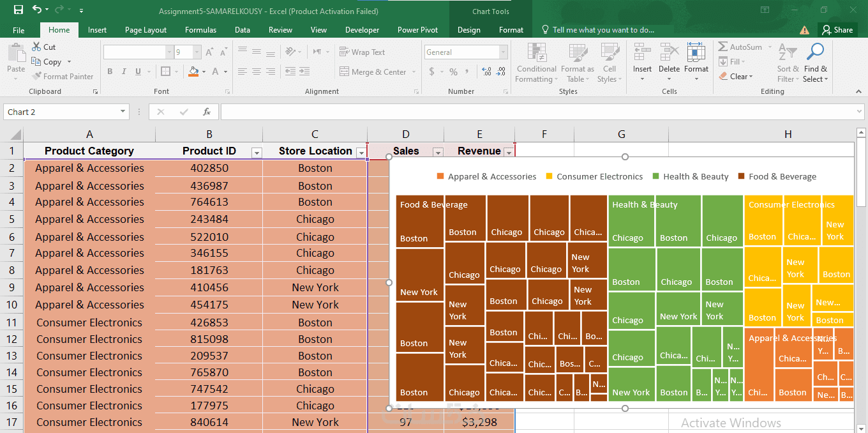Select cell with Product ID 402850
Image resolution: width=868 pixels, height=433 pixels.
click(x=209, y=168)
